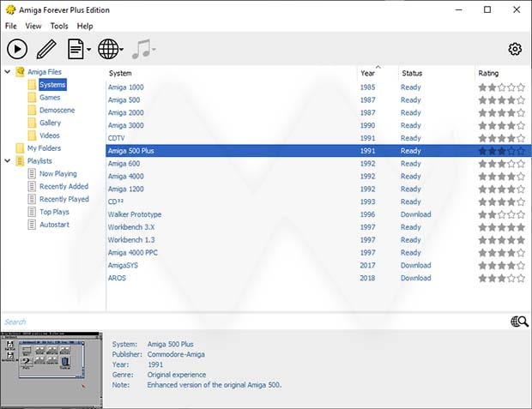
Task: Collapse the Amiga Files tree node
Action: [x=8, y=72]
